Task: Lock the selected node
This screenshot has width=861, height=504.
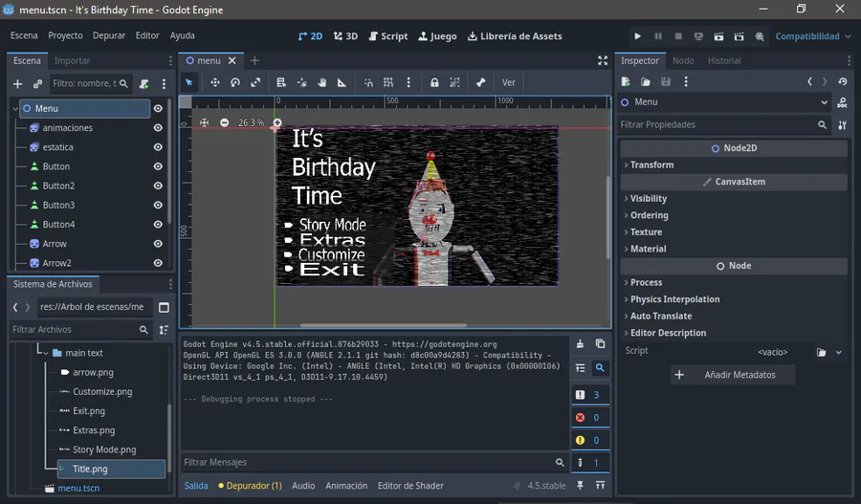Action: click(x=434, y=82)
